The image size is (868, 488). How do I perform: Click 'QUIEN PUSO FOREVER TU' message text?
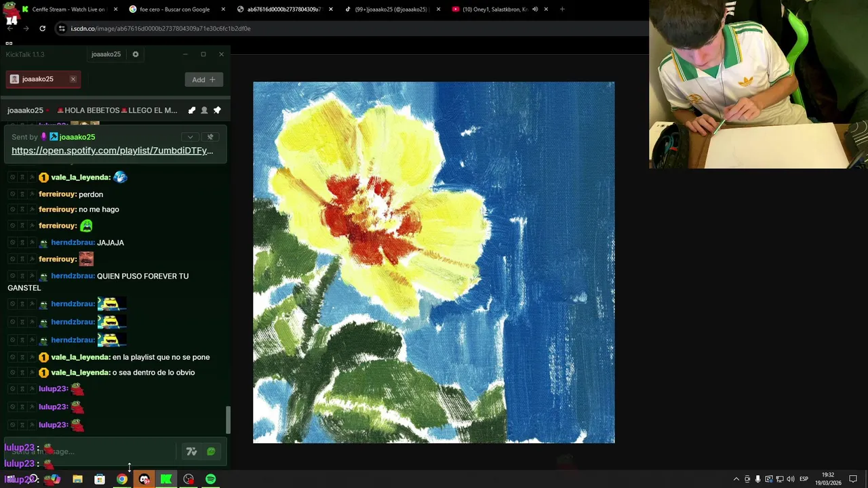pos(143,277)
